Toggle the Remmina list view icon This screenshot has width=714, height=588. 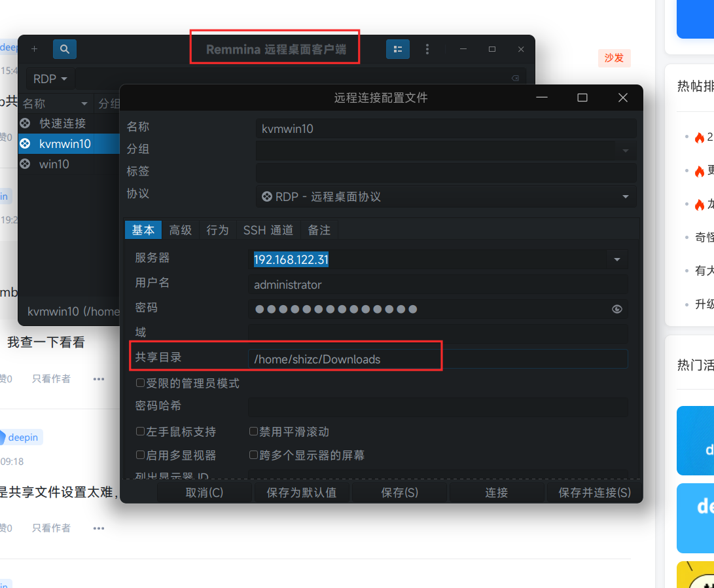pos(397,49)
